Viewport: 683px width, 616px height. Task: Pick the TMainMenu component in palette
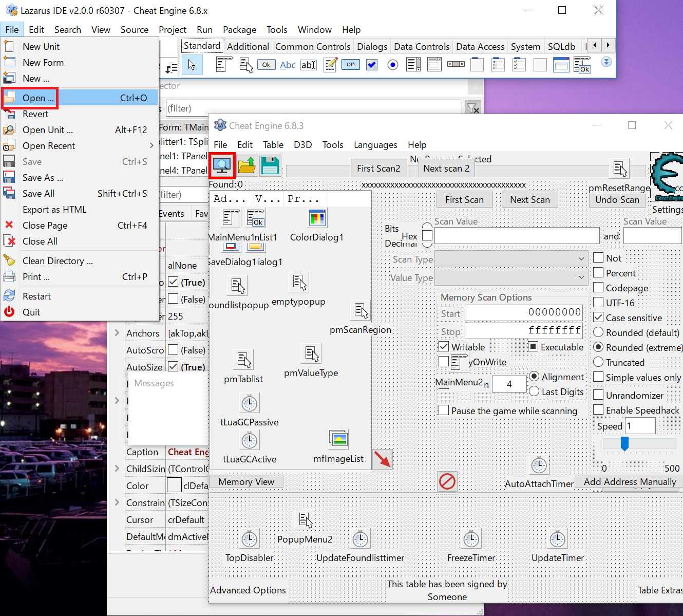(224, 65)
